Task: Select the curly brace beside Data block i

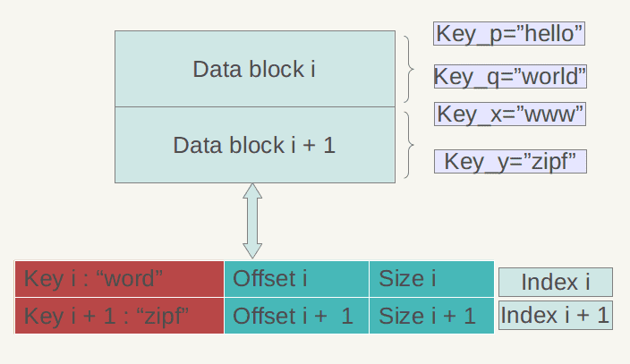Action: [410, 68]
